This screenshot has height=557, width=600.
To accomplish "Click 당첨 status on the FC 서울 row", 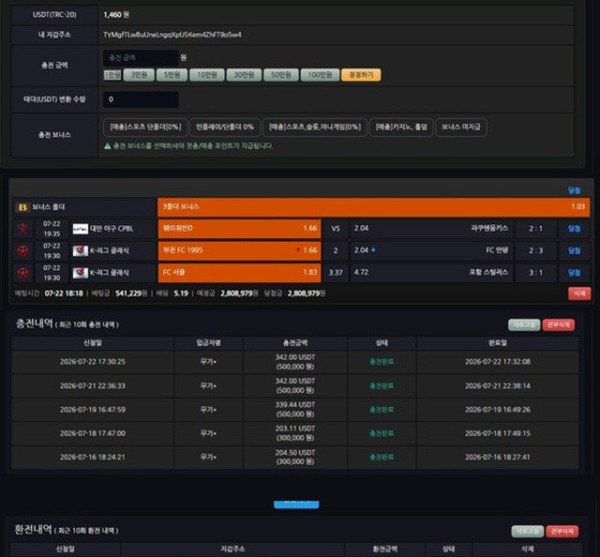I will pyautogui.click(x=574, y=273).
